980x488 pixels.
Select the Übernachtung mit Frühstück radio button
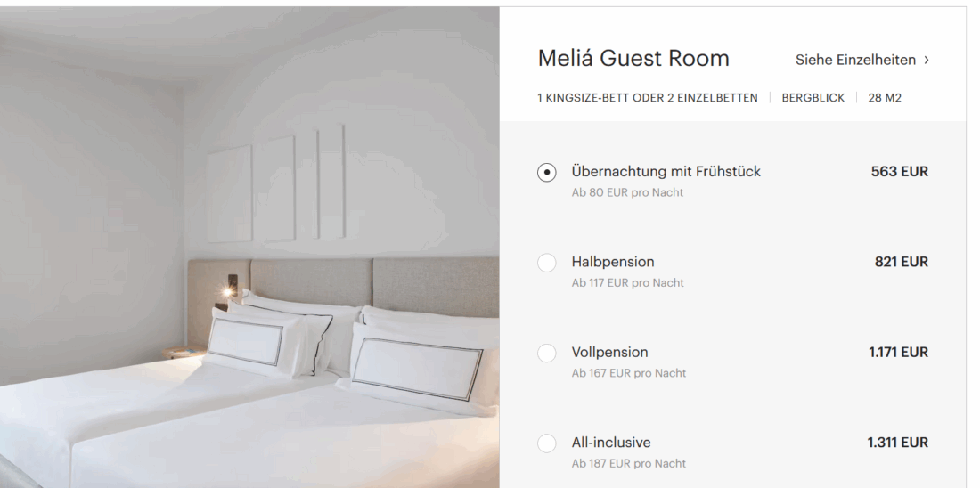[547, 173]
